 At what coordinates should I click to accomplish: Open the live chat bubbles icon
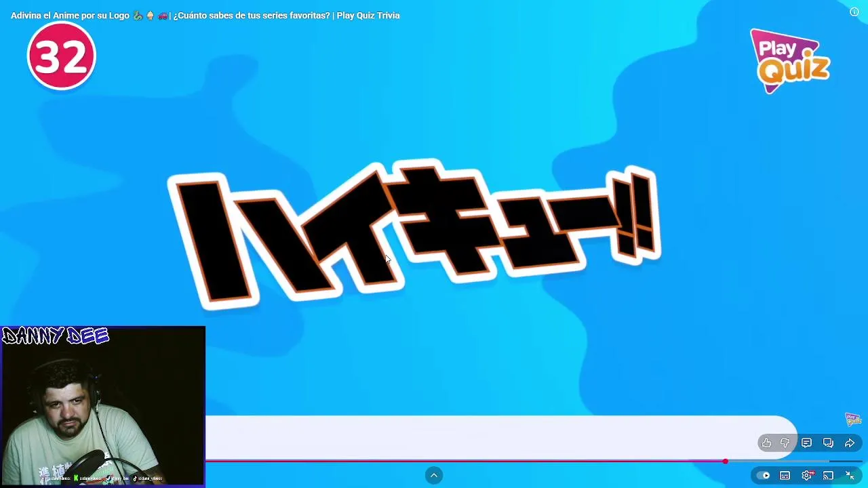coord(828,443)
